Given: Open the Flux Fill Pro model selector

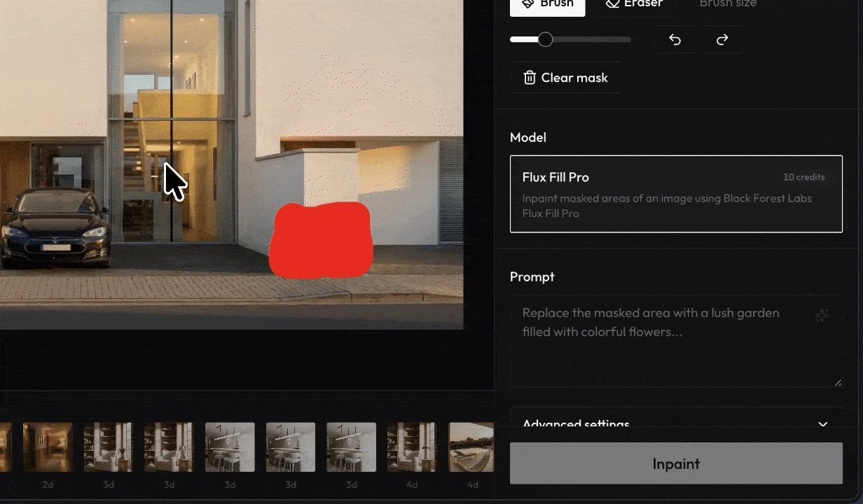Looking at the screenshot, I should (x=676, y=194).
